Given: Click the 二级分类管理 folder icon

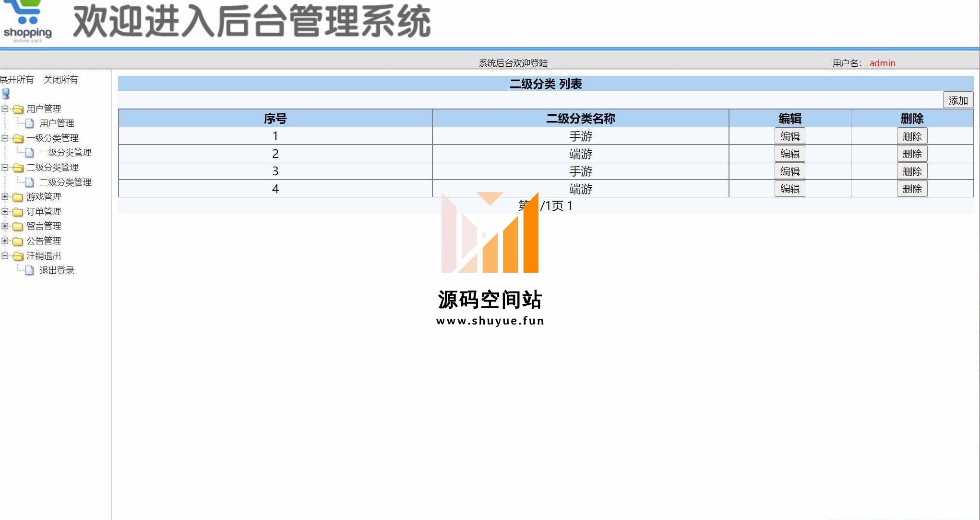Looking at the screenshot, I should pos(18,168).
